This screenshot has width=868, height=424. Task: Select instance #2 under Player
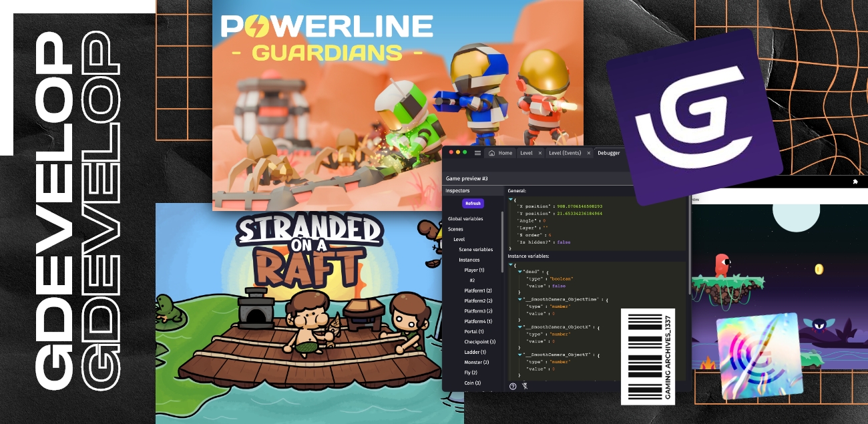coord(473,280)
